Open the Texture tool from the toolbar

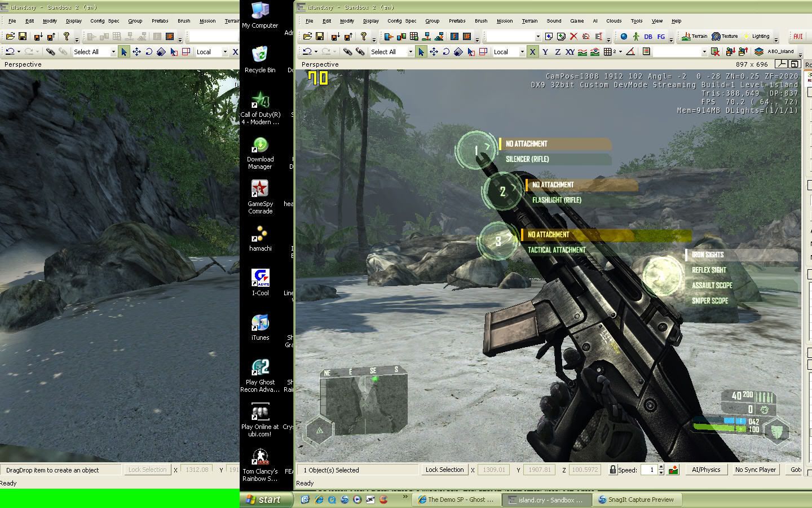tap(725, 36)
